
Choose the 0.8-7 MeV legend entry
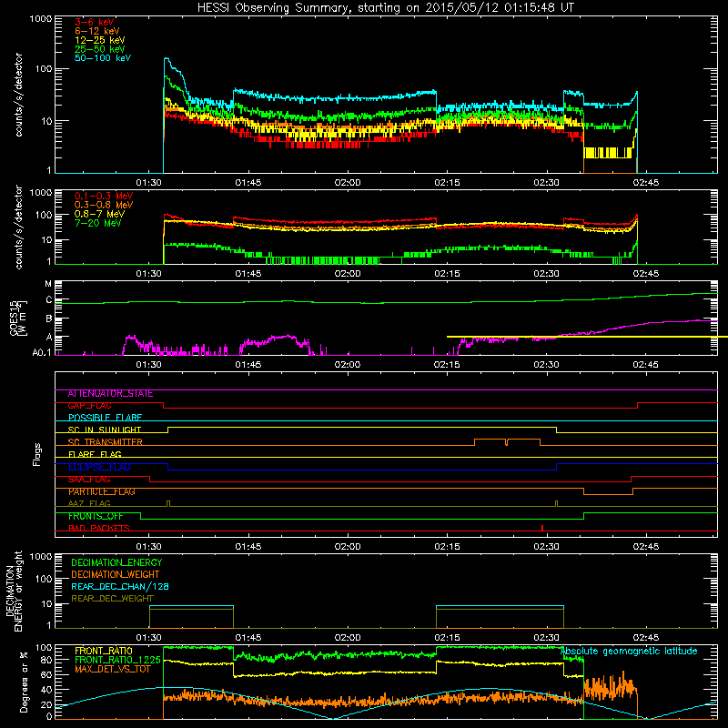(99, 214)
